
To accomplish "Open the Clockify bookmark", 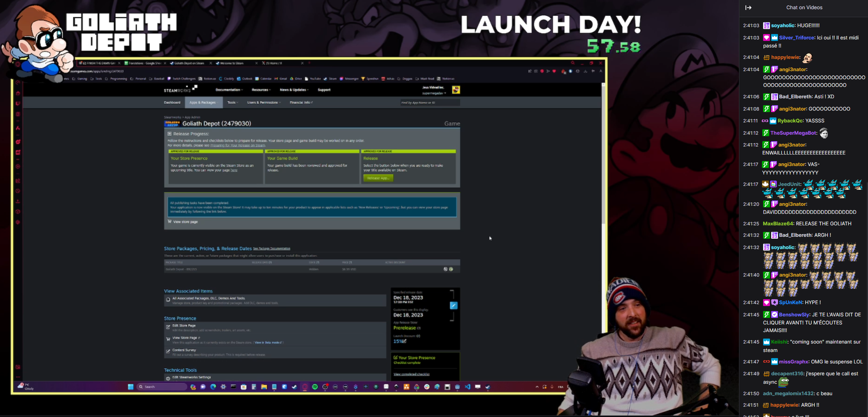I will point(226,79).
